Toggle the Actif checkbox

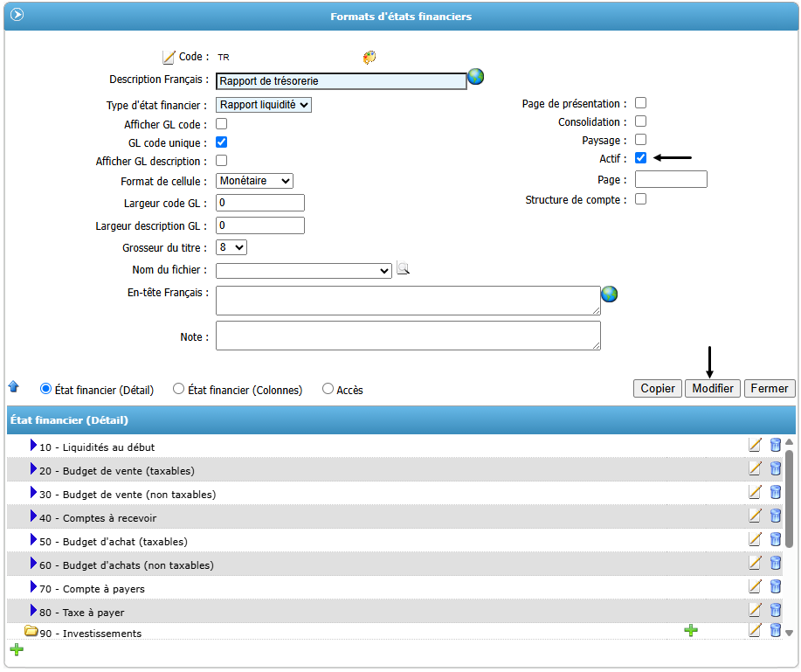pyautogui.click(x=640, y=158)
